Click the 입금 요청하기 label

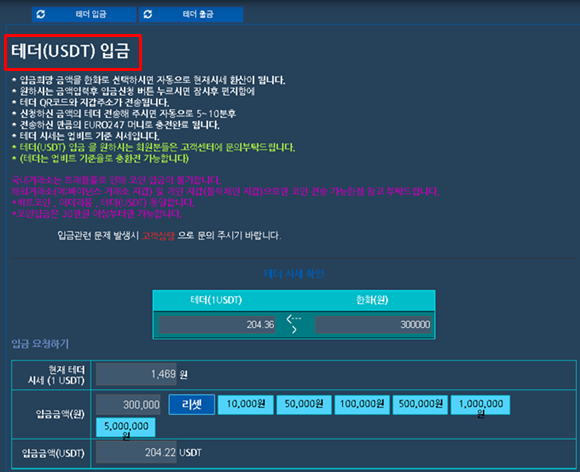(40, 344)
